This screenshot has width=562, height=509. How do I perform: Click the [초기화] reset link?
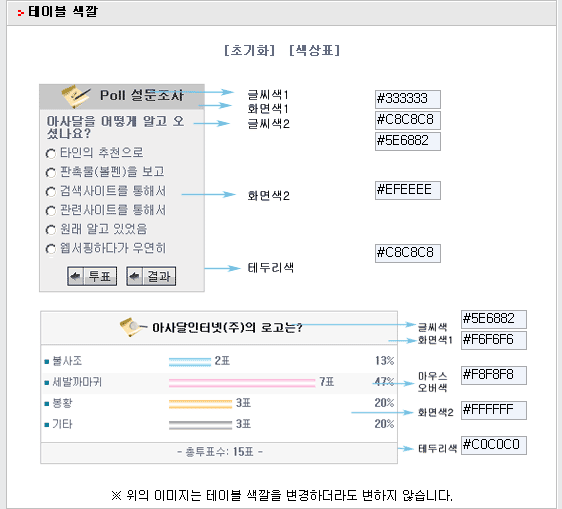pos(249,50)
